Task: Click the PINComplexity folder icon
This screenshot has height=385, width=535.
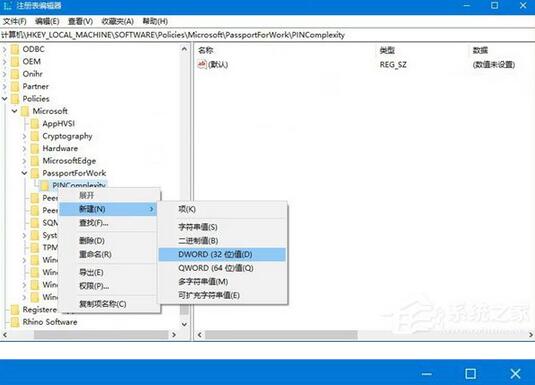Action: tap(45, 185)
